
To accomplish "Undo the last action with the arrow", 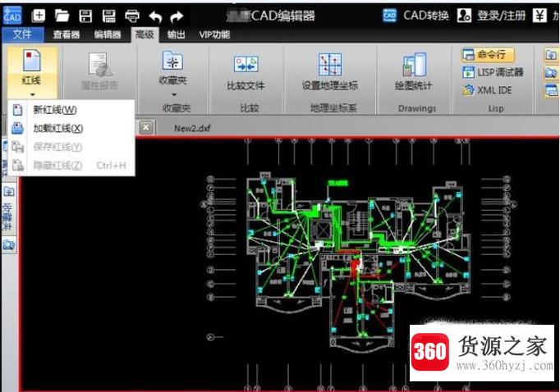I will coord(155,16).
